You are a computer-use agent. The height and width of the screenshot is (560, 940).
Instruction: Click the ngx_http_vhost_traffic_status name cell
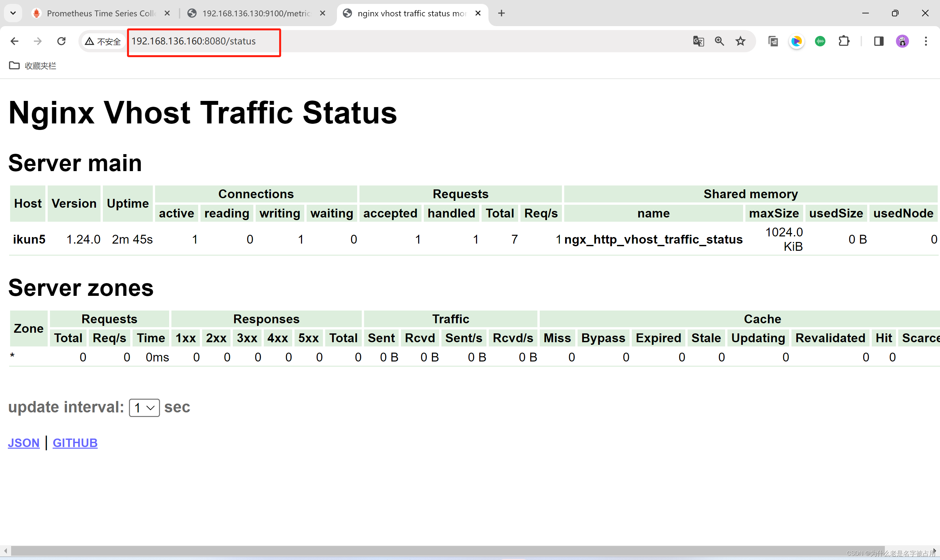tap(653, 239)
